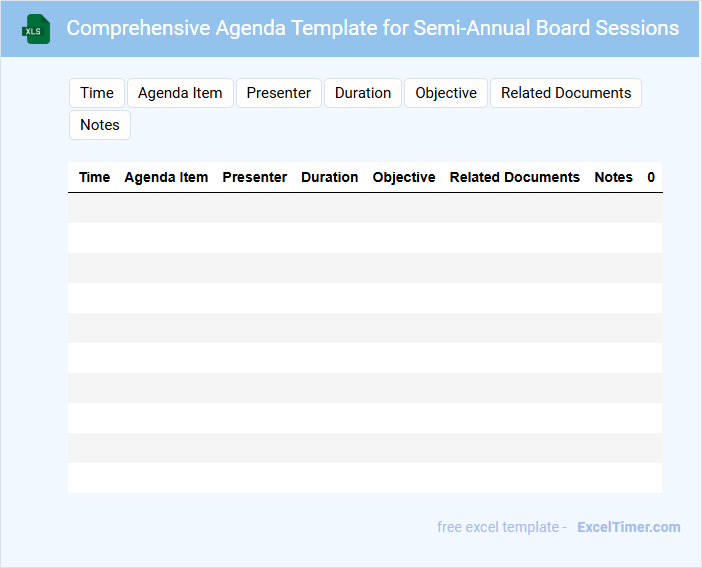Open the ExcelTimer.com link
This screenshot has height=568, width=702.
pyautogui.click(x=629, y=527)
